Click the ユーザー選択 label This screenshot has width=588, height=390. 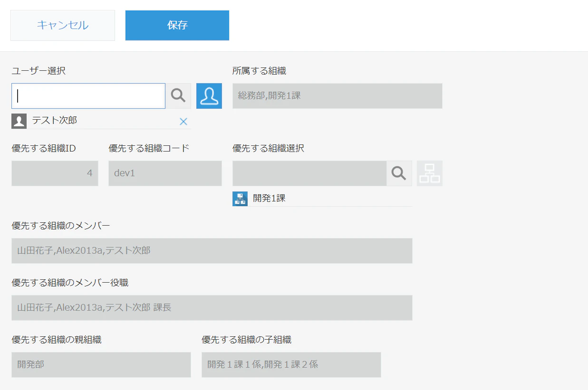tap(39, 71)
